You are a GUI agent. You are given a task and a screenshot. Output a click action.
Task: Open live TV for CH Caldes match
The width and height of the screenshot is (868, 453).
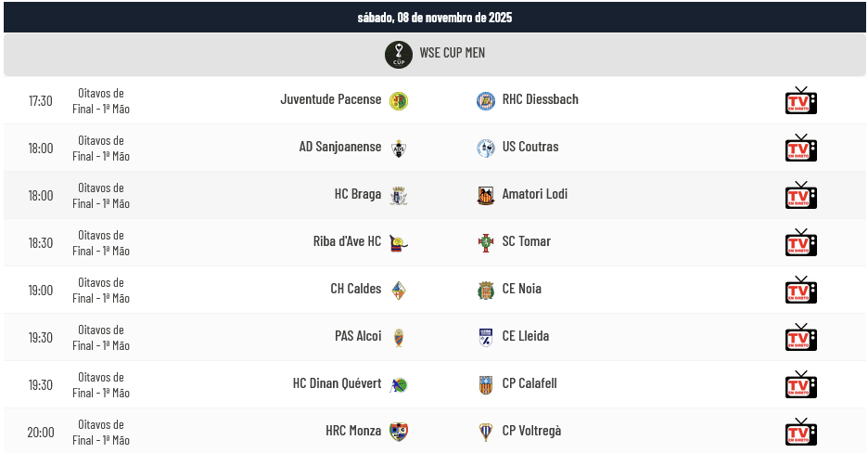point(800,290)
